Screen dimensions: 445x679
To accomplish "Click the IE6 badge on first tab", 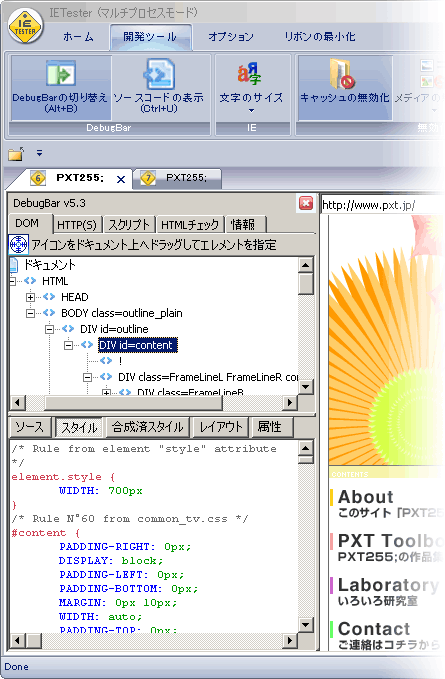I will click(x=38, y=178).
